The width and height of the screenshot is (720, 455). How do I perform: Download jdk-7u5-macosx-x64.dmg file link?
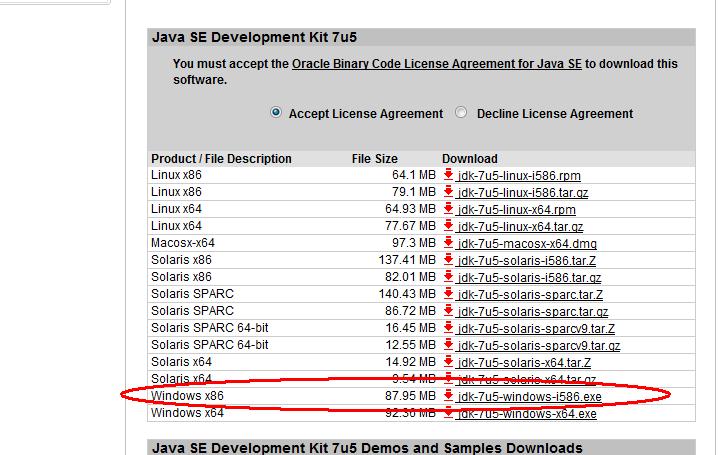[527, 243]
